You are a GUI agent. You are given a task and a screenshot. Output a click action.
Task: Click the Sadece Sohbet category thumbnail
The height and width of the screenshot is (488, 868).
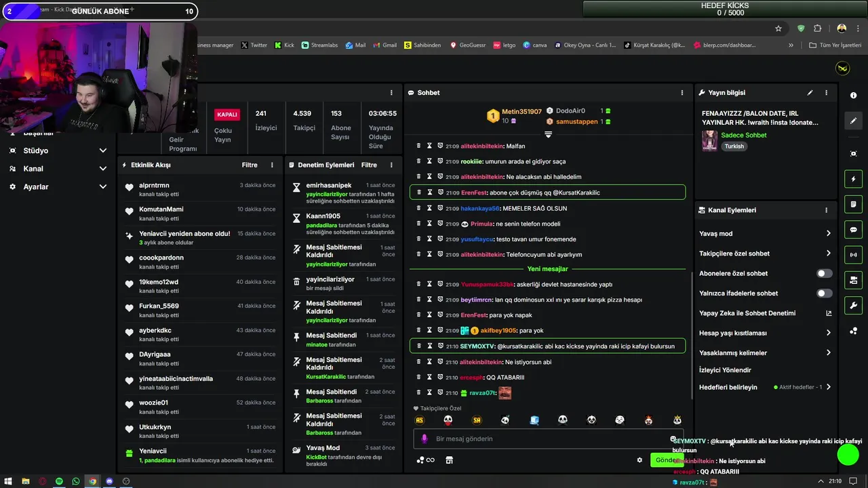(x=710, y=140)
